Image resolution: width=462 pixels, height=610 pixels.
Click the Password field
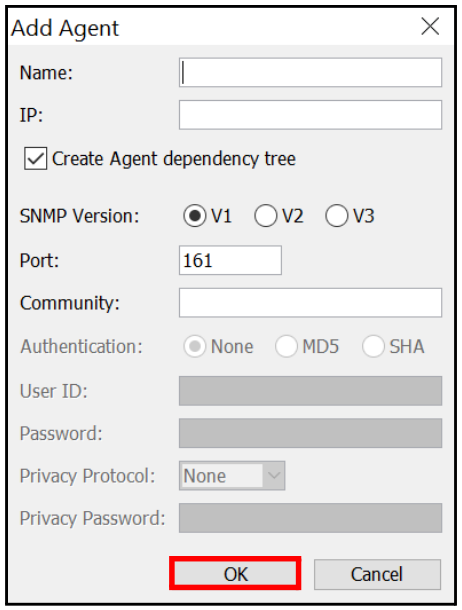310,433
